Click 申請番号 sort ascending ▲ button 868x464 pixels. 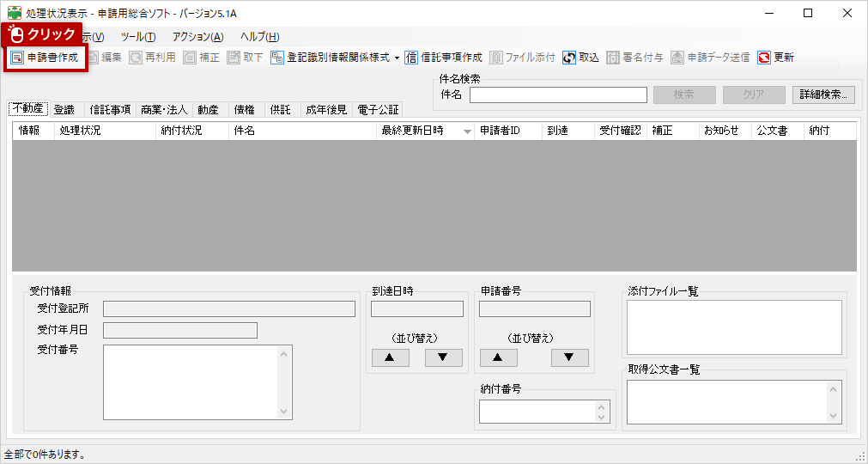coord(498,357)
